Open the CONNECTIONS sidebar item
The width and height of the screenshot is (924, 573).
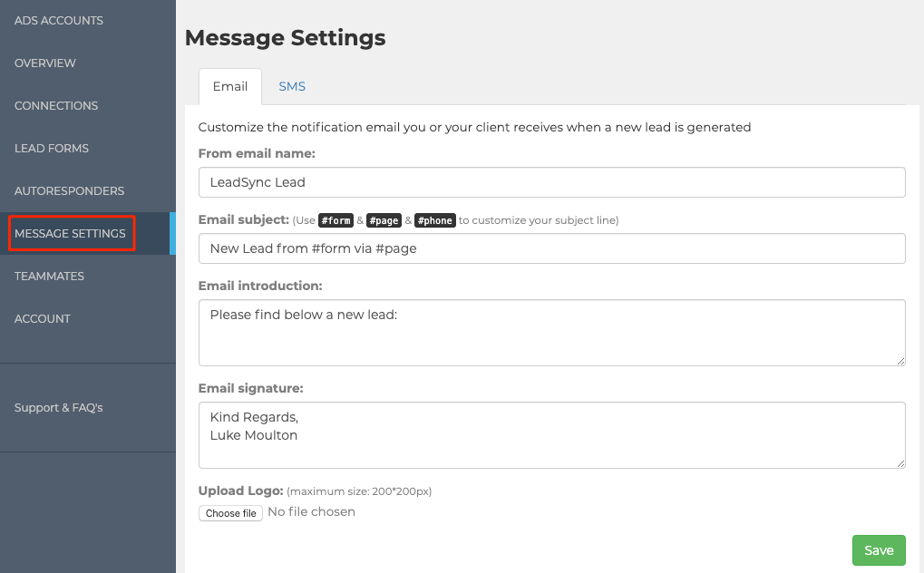(56, 105)
